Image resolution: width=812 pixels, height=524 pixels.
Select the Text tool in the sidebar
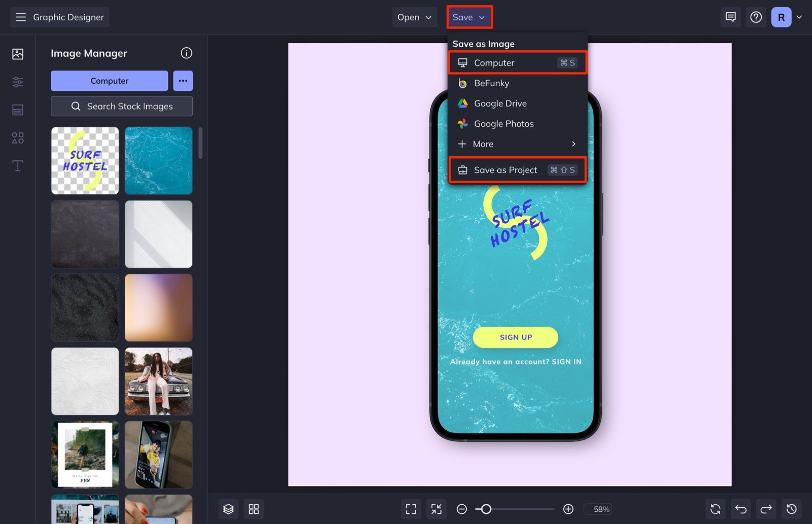(x=17, y=165)
